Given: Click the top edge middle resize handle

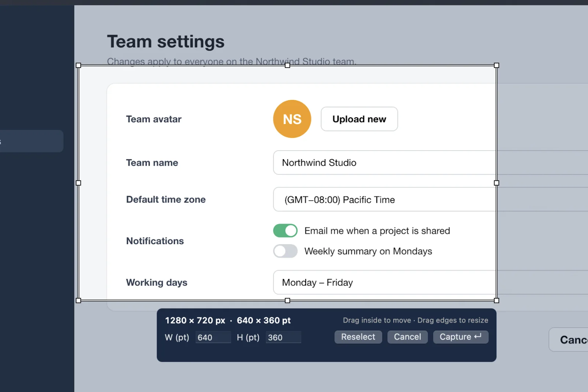Looking at the screenshot, I should coord(287,65).
